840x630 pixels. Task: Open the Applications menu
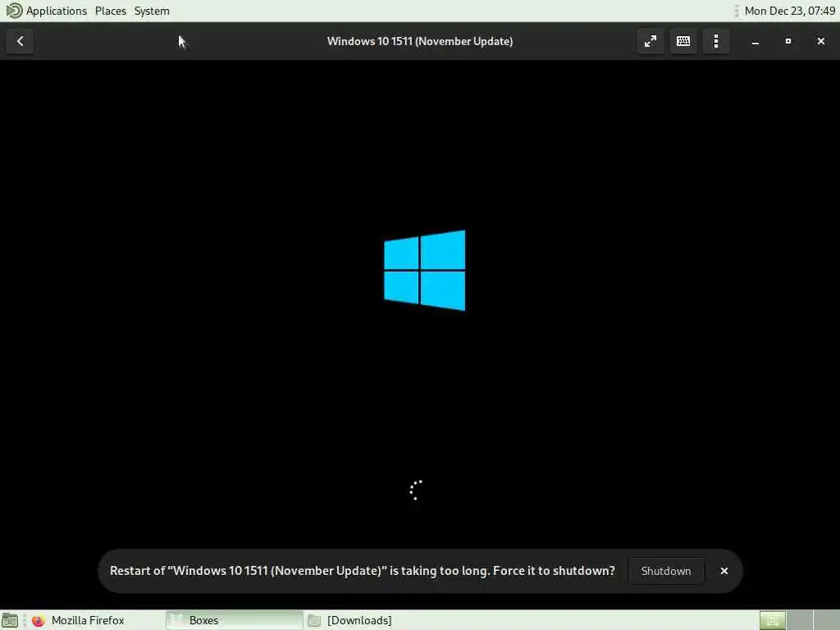pyautogui.click(x=57, y=11)
